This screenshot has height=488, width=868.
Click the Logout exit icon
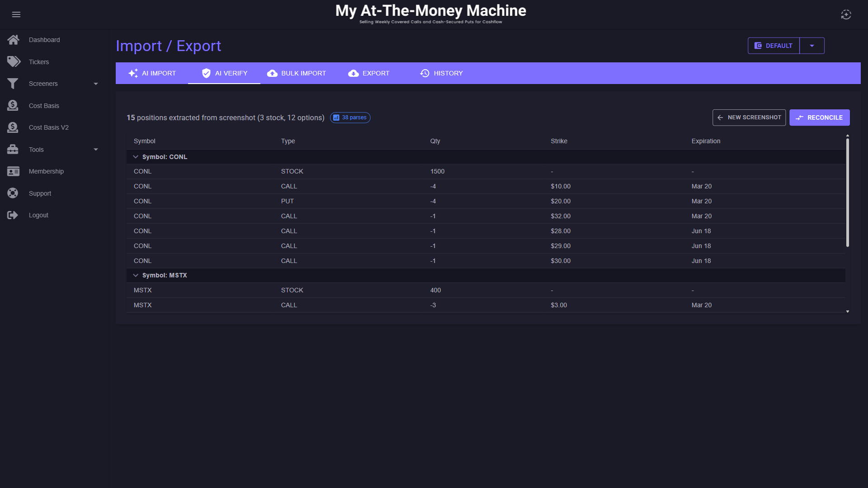tap(13, 215)
